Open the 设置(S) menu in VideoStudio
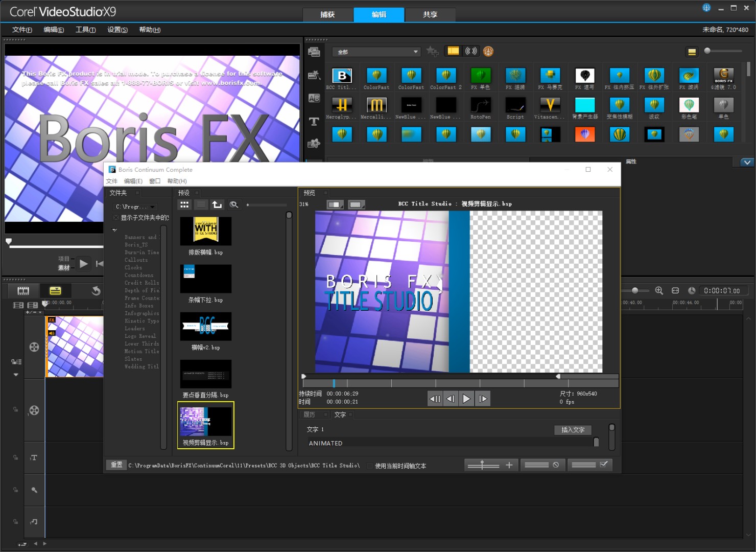The image size is (756, 552). 117,30
